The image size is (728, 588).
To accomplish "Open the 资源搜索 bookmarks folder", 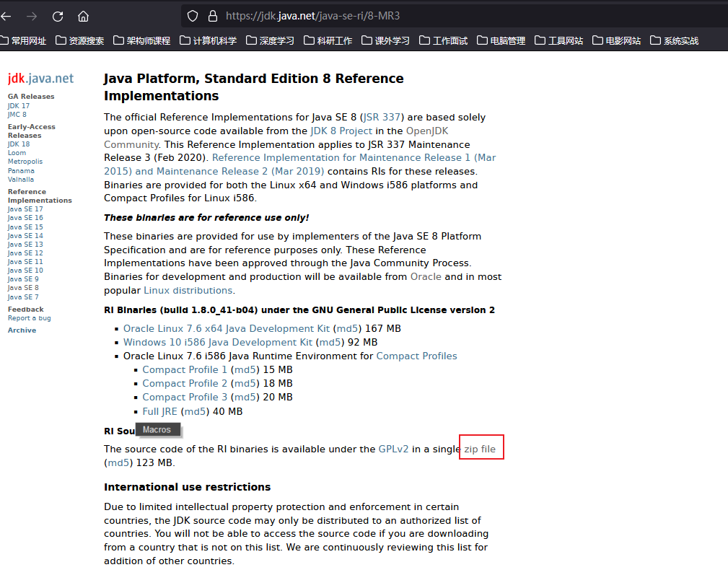I will click(80, 41).
